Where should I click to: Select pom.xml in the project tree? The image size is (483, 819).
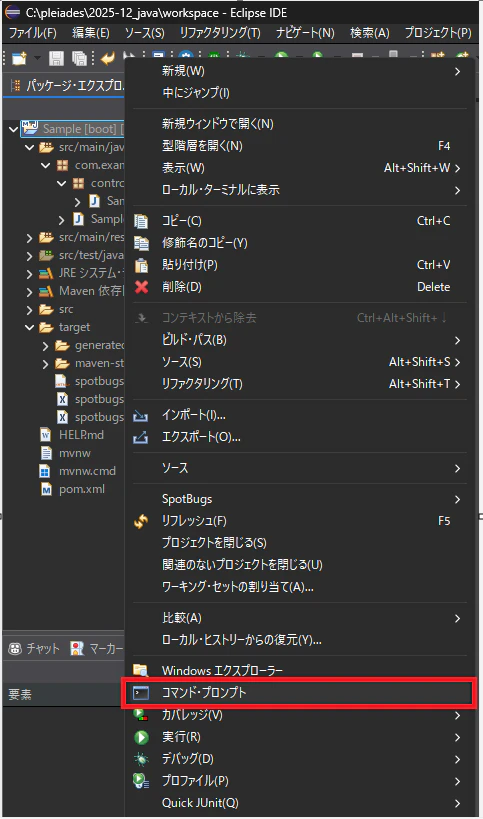pos(81,489)
